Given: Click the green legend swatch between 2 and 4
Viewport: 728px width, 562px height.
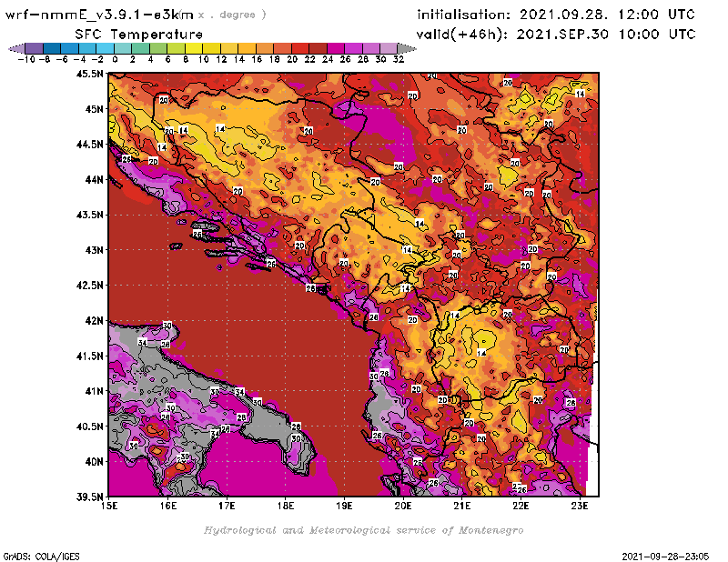Looking at the screenshot, I should [x=140, y=49].
